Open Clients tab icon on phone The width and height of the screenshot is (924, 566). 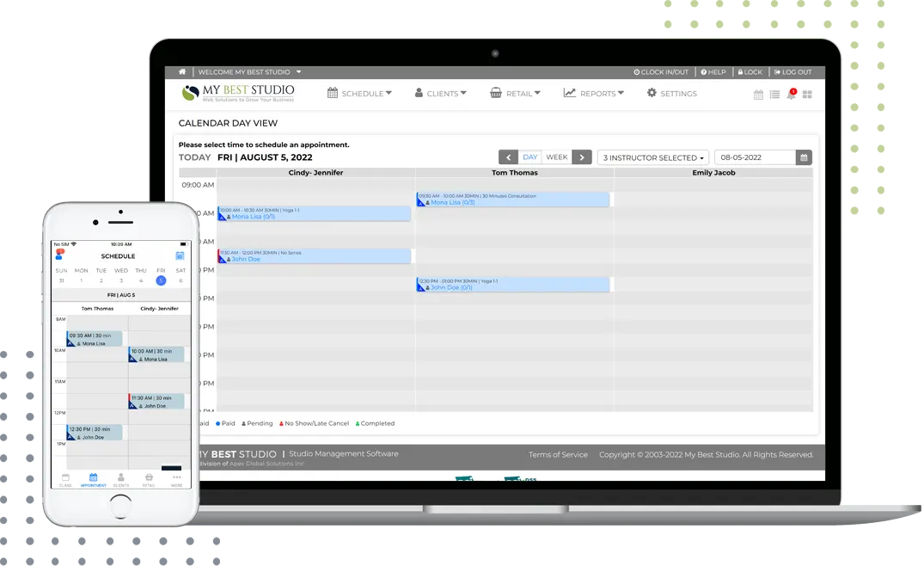tap(121, 479)
